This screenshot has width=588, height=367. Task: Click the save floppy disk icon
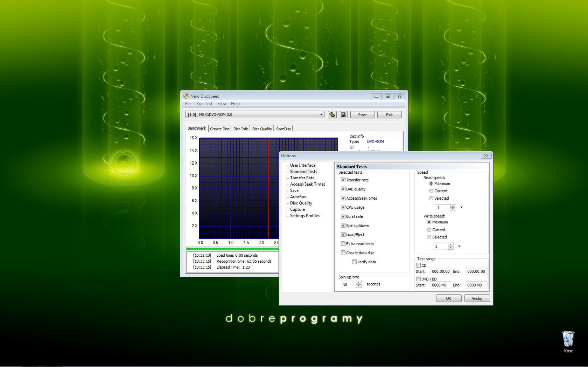343,115
